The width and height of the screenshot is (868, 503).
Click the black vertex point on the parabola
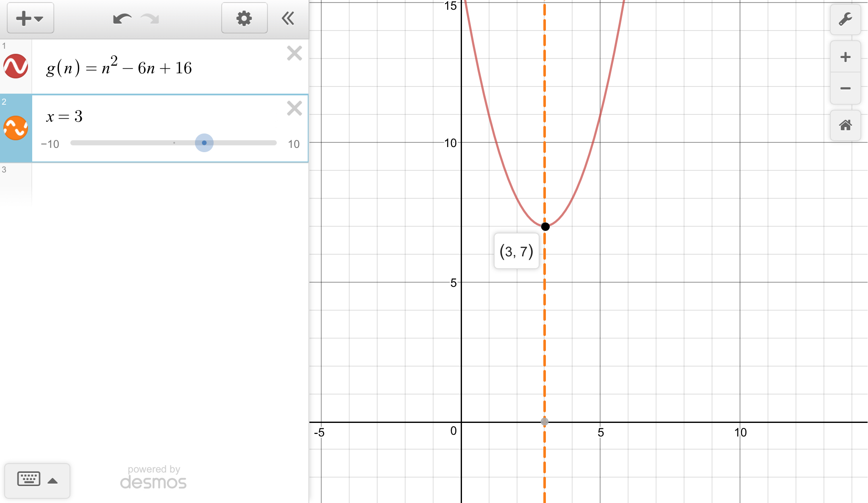545,227
